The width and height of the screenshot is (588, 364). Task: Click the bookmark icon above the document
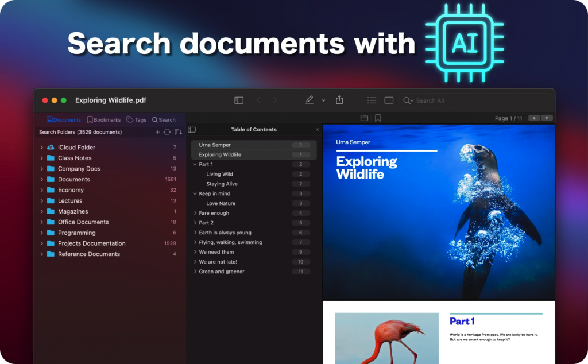click(378, 117)
